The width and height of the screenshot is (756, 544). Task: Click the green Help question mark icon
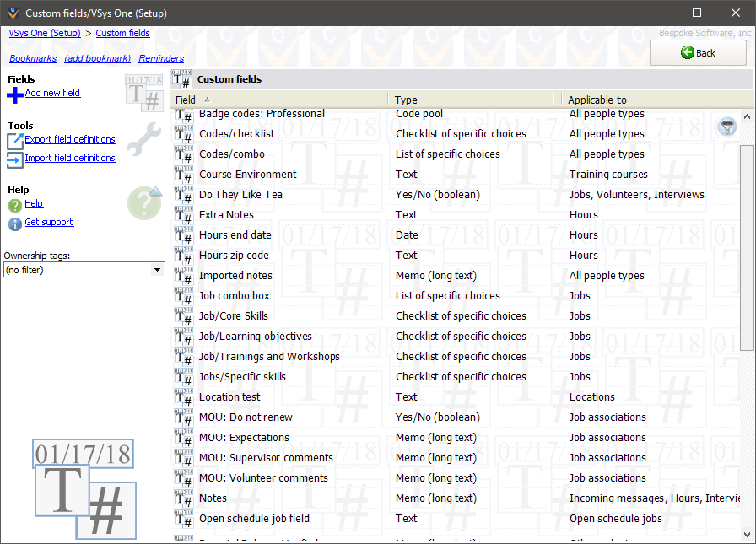click(x=14, y=205)
